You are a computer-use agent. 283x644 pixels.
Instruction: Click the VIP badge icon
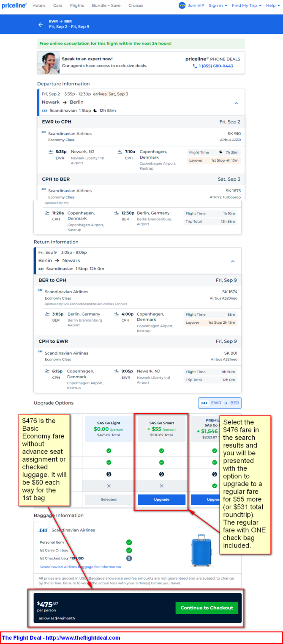[x=182, y=6]
